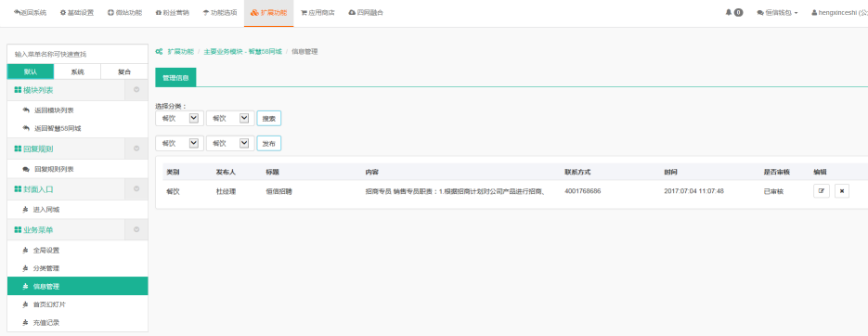This screenshot has width=868, height=336.
Task: Open 微站功能 in top navigation
Action: coord(124,12)
